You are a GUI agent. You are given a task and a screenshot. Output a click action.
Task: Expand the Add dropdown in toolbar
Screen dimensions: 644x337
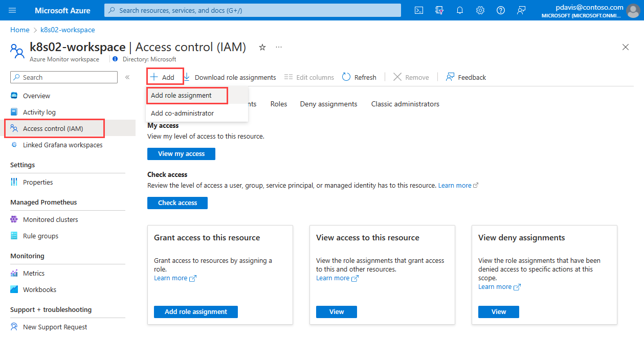tap(163, 77)
